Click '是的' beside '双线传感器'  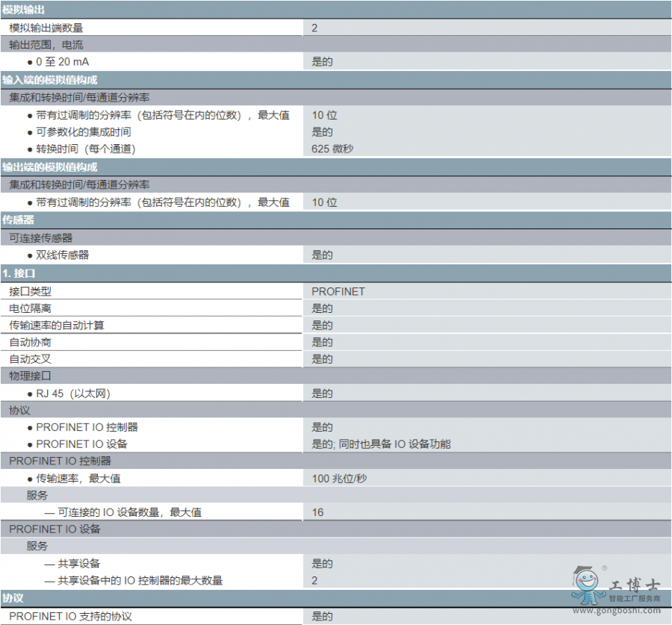pos(322,255)
